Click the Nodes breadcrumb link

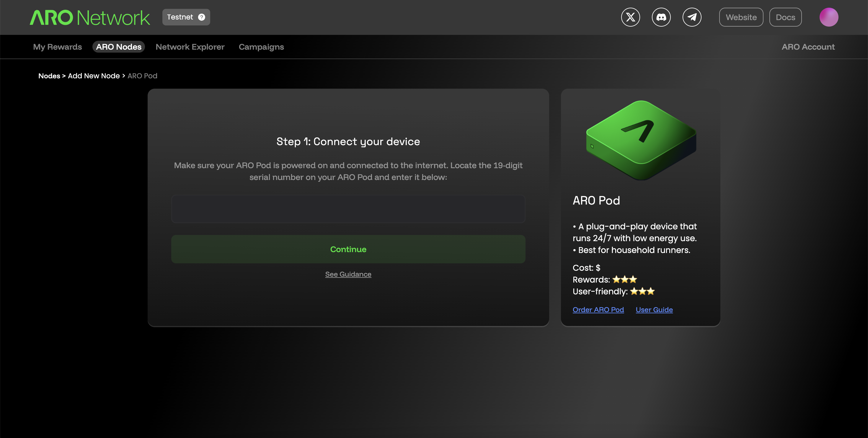click(x=49, y=76)
